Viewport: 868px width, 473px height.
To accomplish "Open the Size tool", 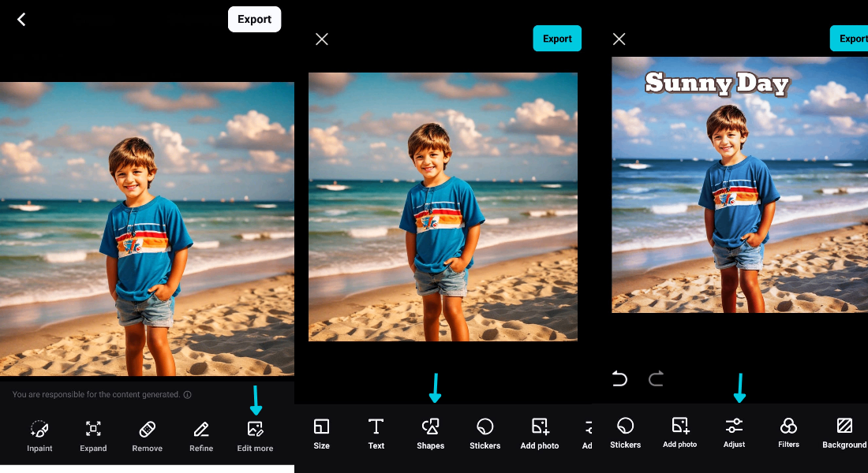I will coord(322,434).
